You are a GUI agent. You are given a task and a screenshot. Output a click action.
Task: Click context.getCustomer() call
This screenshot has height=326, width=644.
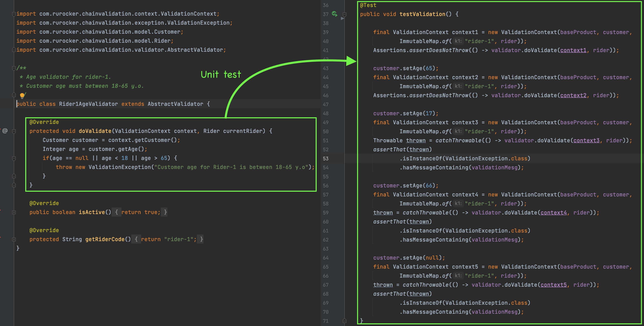pos(143,140)
